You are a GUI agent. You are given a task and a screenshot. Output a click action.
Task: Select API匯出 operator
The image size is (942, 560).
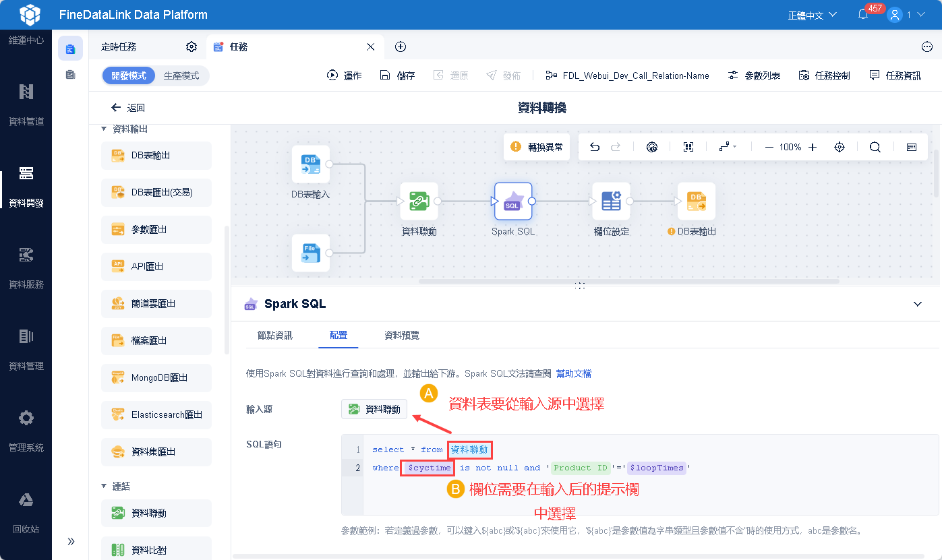(x=156, y=267)
